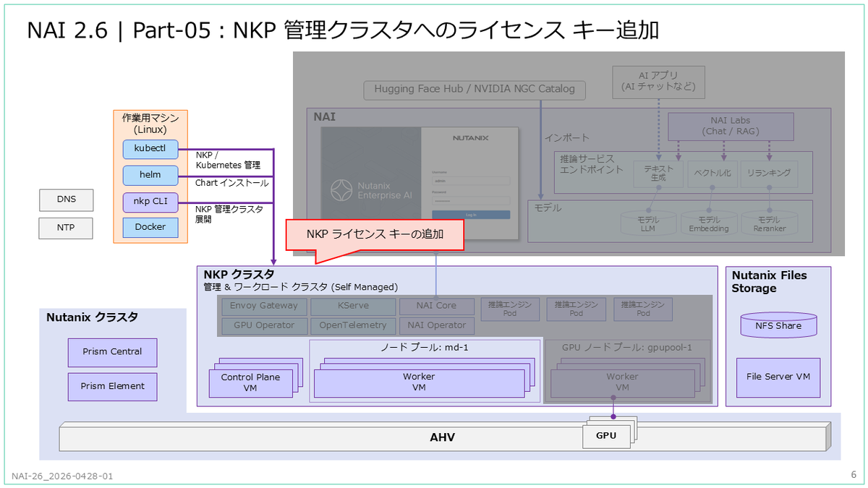
Task: Click the Envoy Gateway box
Action: [263, 306]
